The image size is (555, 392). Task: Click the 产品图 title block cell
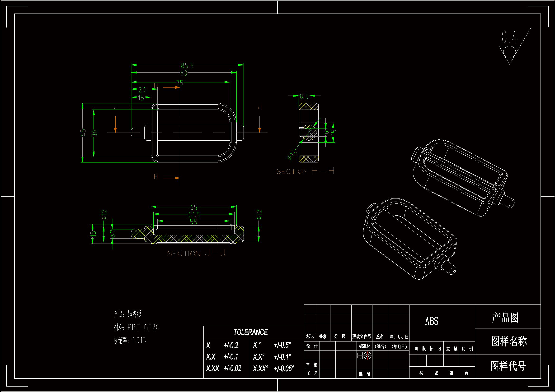click(x=505, y=317)
